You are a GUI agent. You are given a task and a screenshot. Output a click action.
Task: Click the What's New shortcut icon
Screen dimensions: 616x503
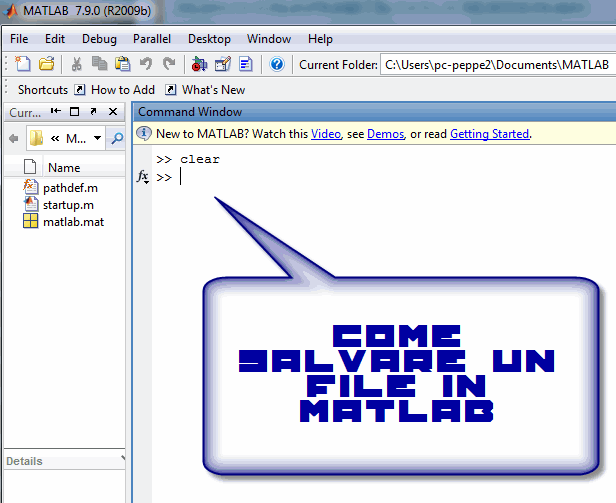[170, 90]
